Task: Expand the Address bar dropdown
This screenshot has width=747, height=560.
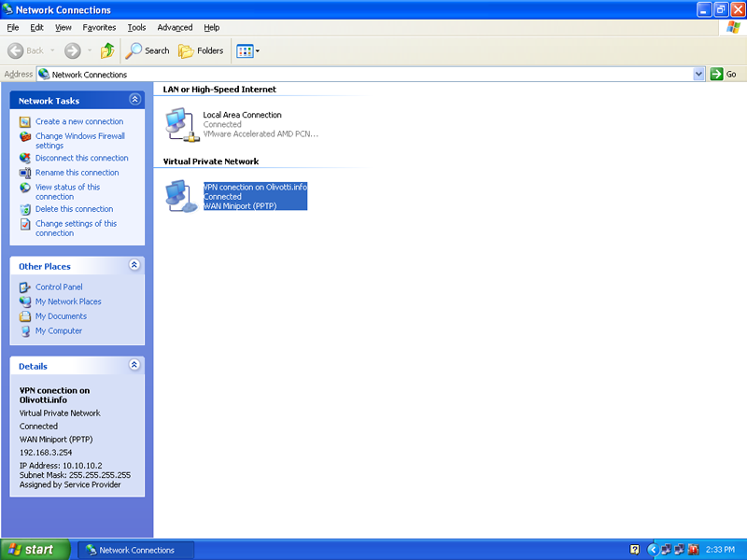Action: tap(698, 74)
